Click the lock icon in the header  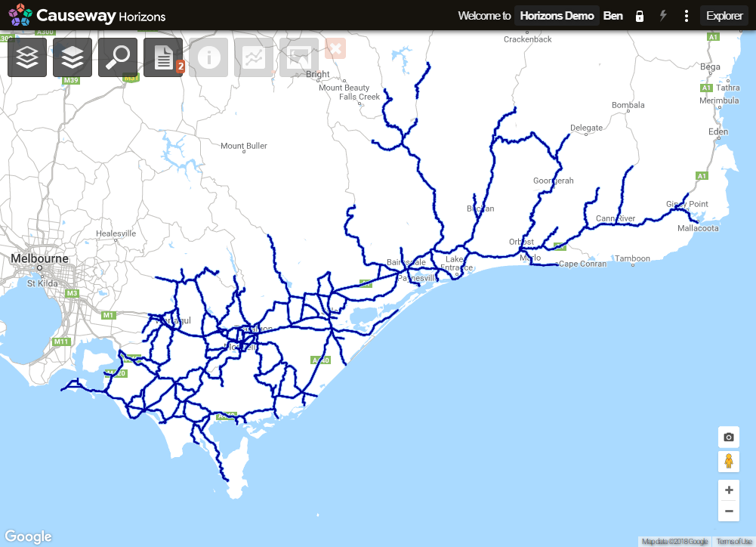[x=639, y=15]
